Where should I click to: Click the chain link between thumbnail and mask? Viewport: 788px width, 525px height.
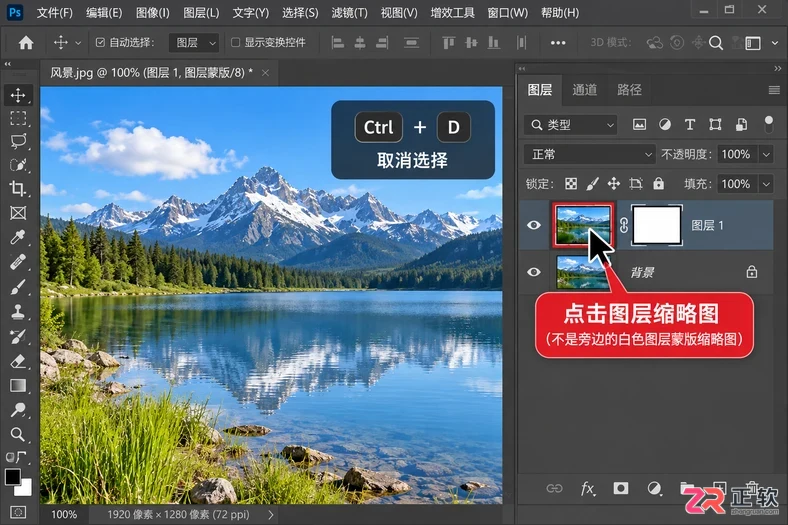[624, 225]
